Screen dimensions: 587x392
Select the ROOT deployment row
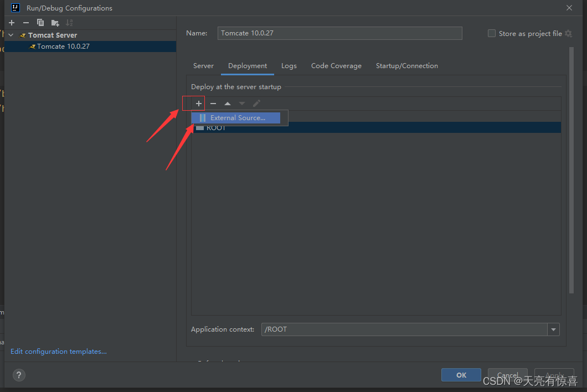[x=376, y=128]
